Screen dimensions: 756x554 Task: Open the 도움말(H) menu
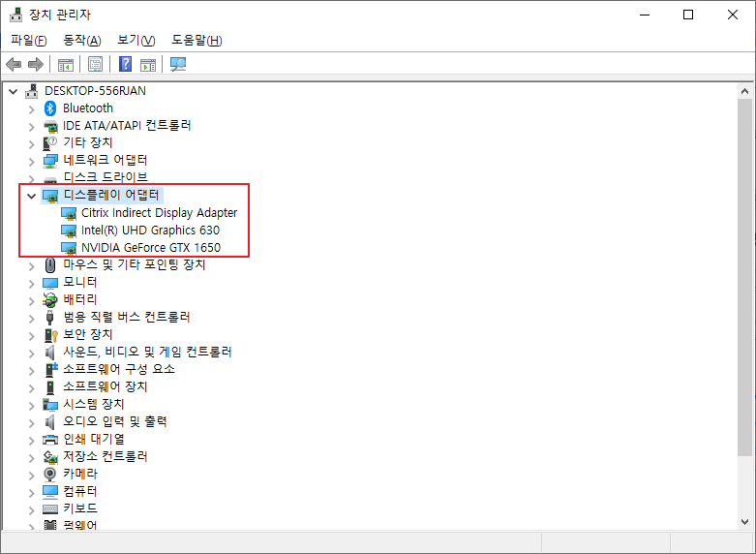tap(197, 41)
